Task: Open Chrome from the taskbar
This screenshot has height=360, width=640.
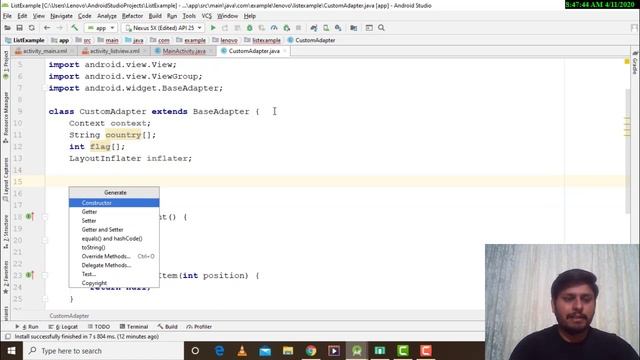Action: tap(311, 351)
